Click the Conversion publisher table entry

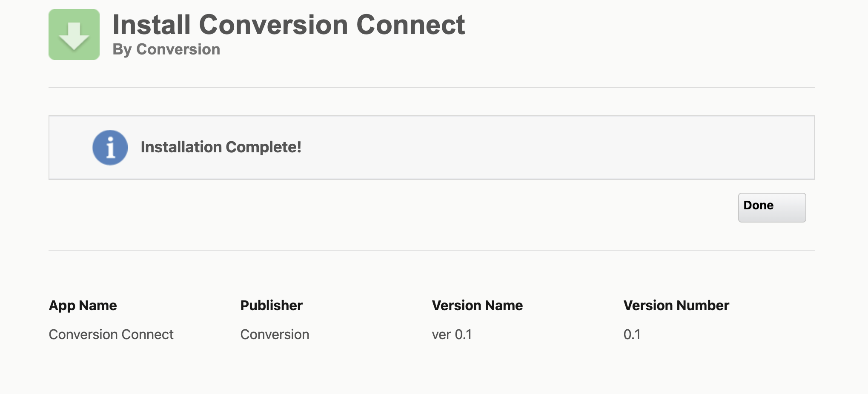pos(275,334)
